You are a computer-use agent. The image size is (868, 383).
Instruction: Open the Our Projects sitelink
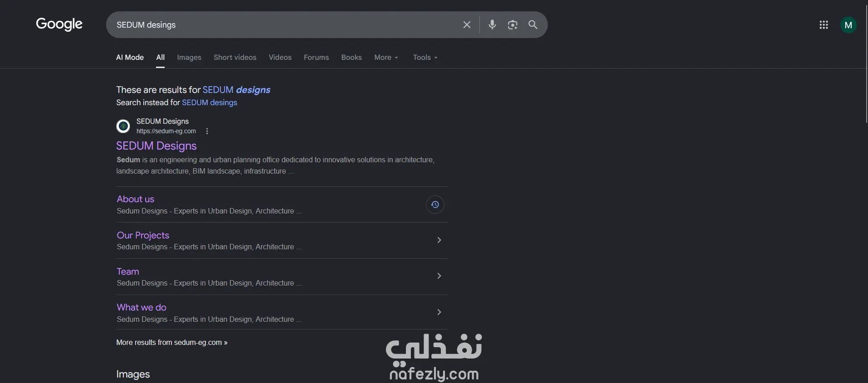click(143, 235)
